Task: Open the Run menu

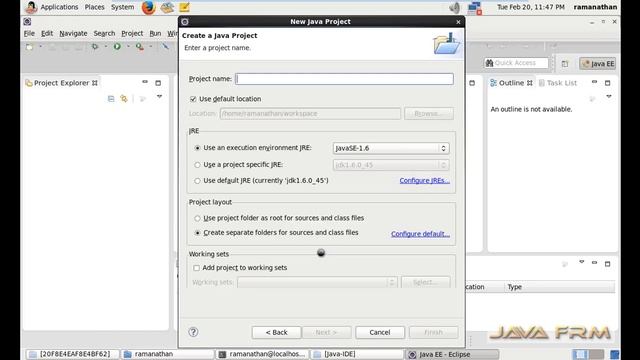Action: [x=155, y=33]
